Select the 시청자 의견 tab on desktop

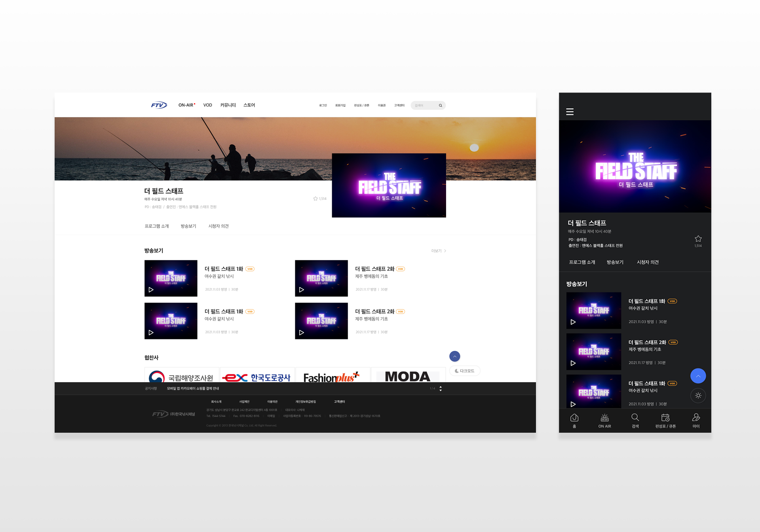[x=218, y=226]
